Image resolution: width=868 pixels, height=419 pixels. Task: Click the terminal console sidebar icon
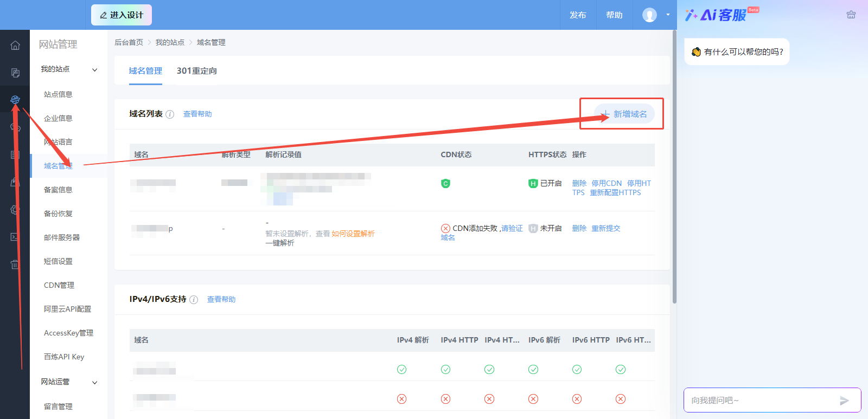click(x=15, y=237)
